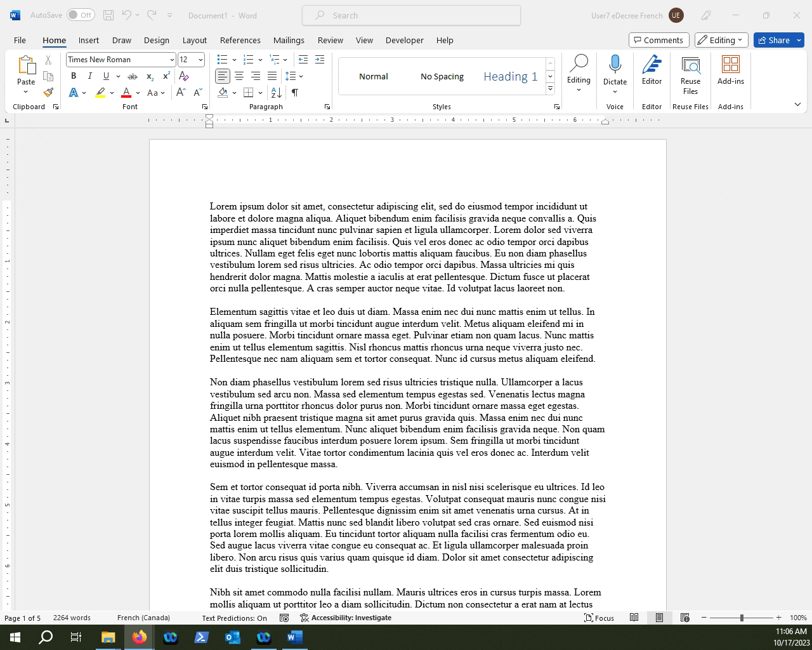The height and width of the screenshot is (650, 812).
Task: Launch the Editor pane
Action: (652, 70)
